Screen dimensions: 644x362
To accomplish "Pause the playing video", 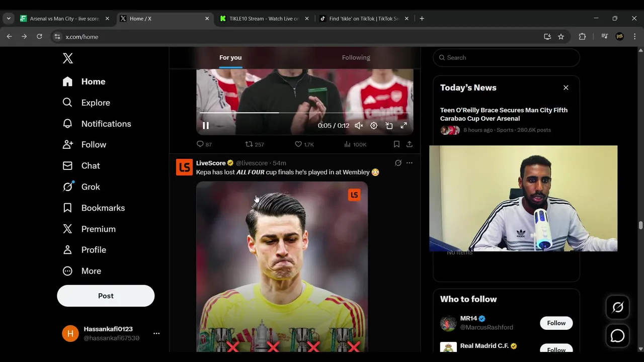I will click(206, 126).
